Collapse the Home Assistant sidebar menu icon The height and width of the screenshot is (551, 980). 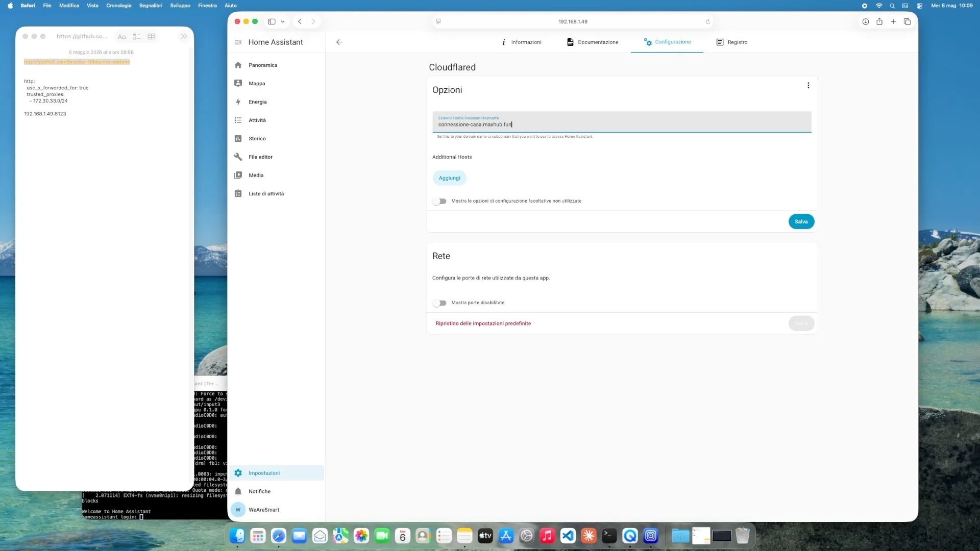click(x=238, y=42)
